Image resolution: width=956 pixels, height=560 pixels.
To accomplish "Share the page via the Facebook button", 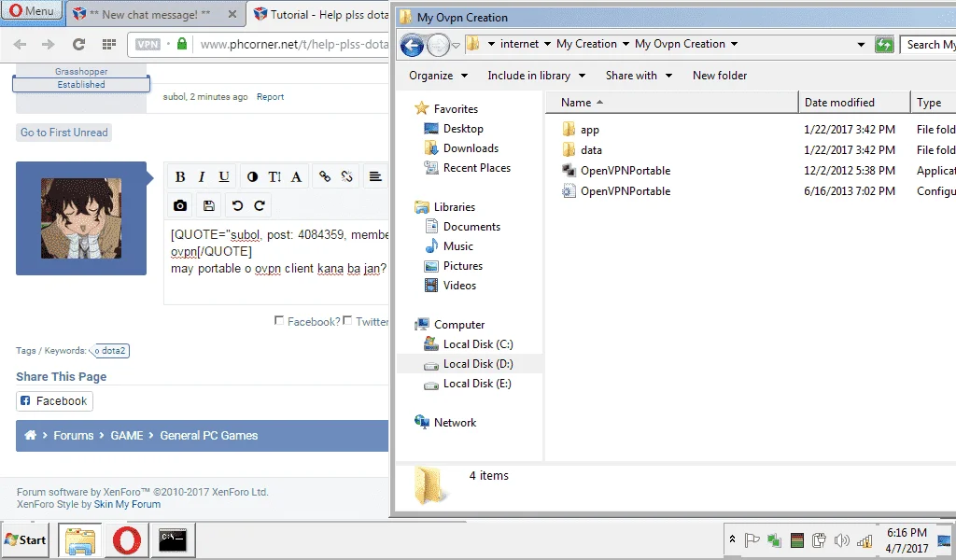I will coord(54,401).
